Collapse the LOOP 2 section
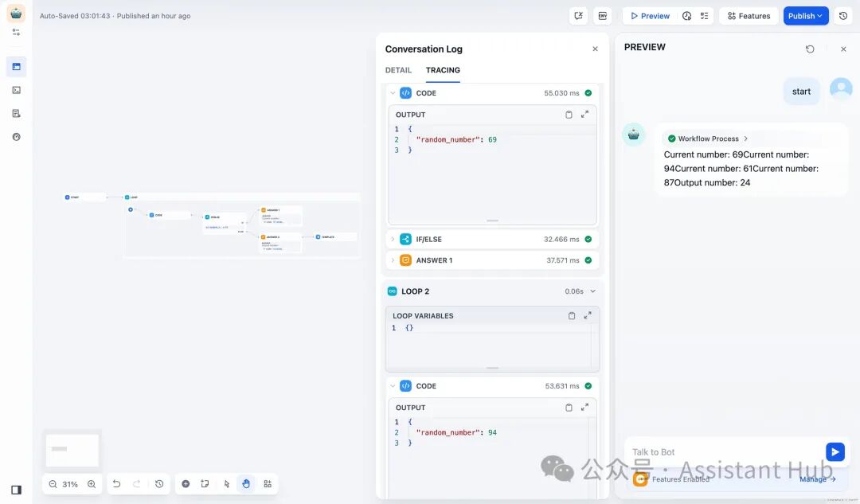This screenshot has height=504, width=860. [592, 291]
